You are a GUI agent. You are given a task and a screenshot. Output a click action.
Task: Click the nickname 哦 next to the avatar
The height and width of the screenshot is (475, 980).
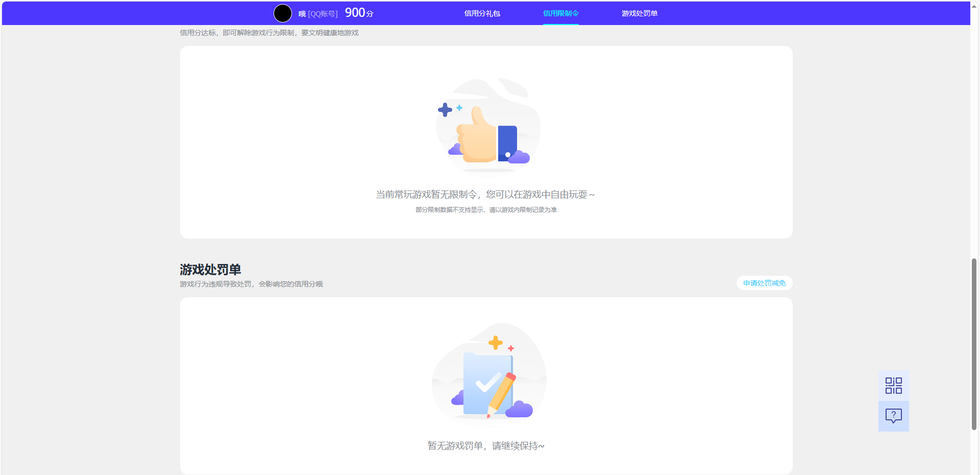click(x=302, y=14)
